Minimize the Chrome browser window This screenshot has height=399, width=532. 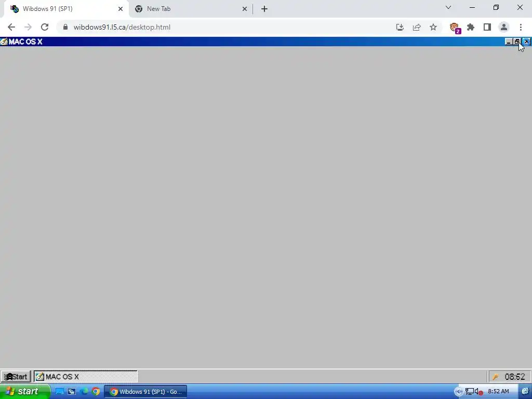[472, 7]
